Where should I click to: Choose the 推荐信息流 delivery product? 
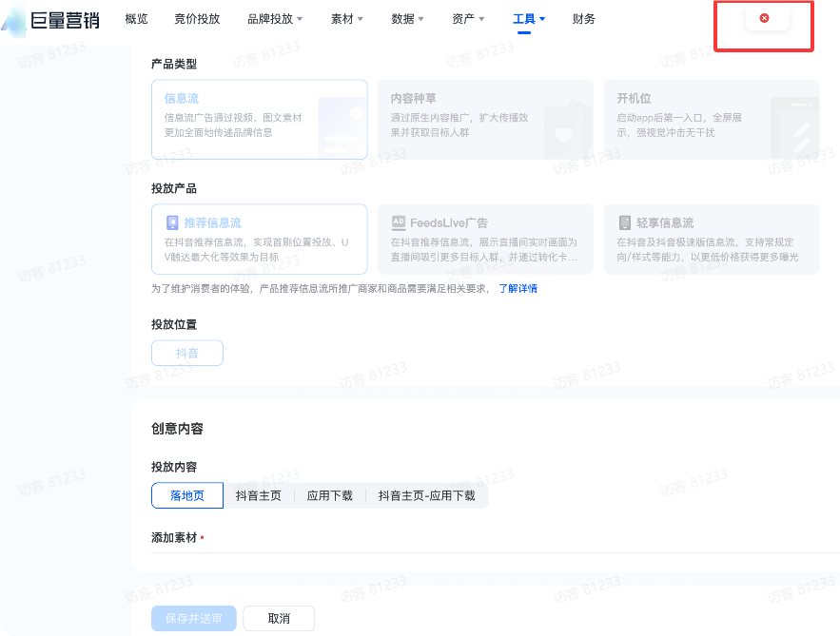[260, 239]
